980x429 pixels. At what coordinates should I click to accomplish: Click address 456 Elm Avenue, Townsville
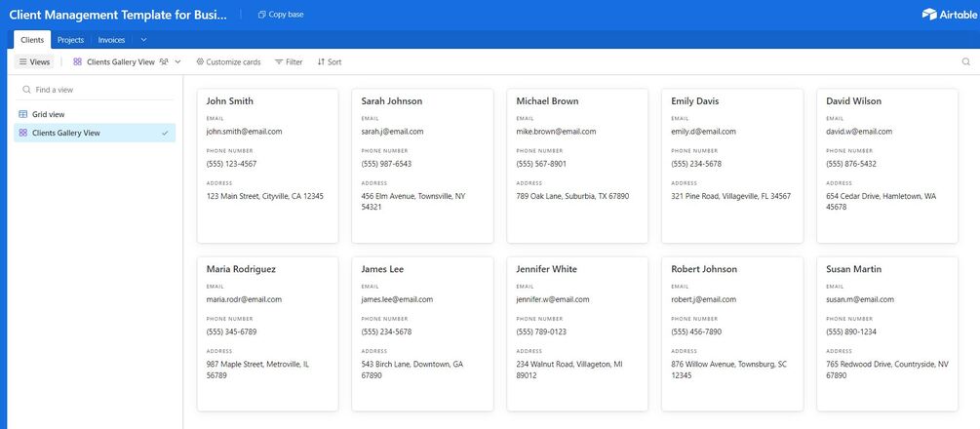point(413,202)
